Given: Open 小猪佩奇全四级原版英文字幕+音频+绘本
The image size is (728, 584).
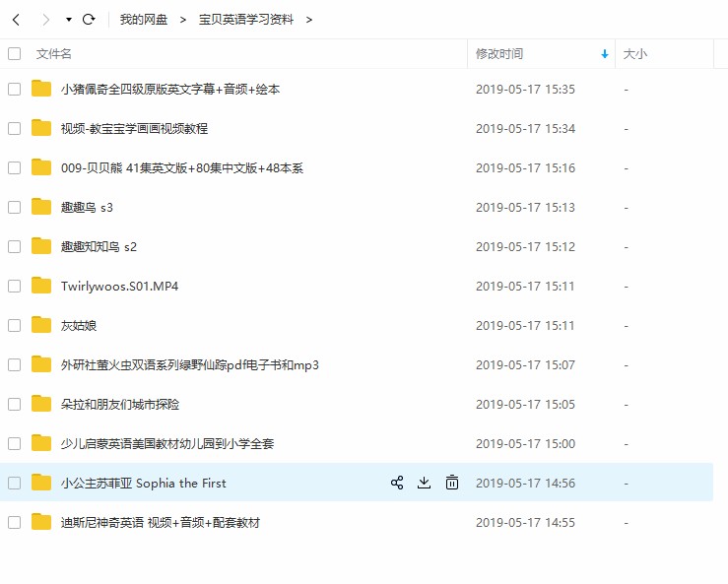Looking at the screenshot, I should pyautogui.click(x=170, y=90).
